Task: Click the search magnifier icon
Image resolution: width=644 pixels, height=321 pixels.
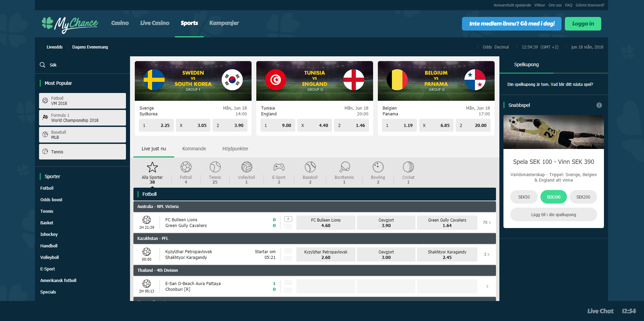Action: coord(42,65)
